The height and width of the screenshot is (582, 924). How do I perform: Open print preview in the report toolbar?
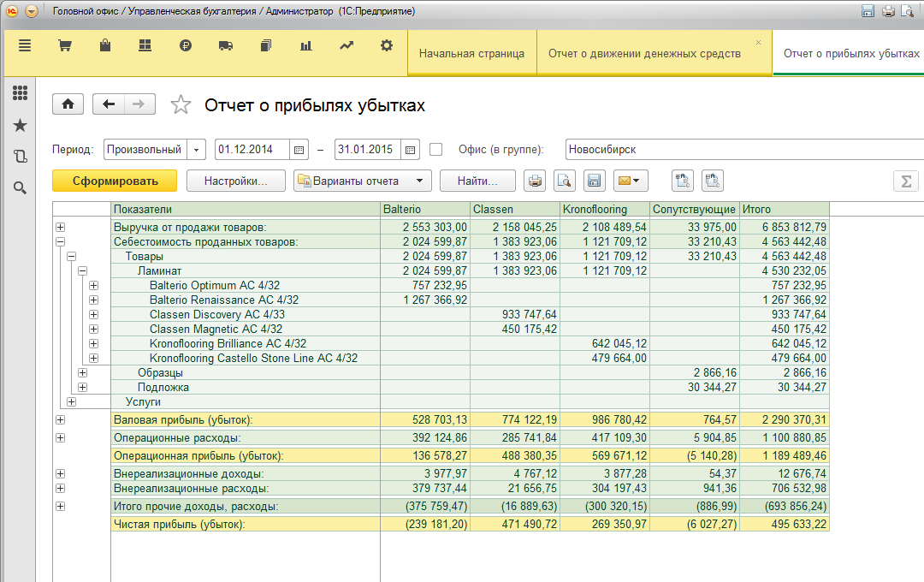click(565, 181)
